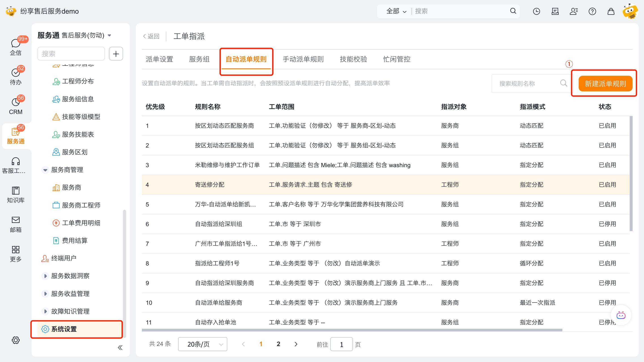Click the plus button beside sidebar search

tap(116, 54)
